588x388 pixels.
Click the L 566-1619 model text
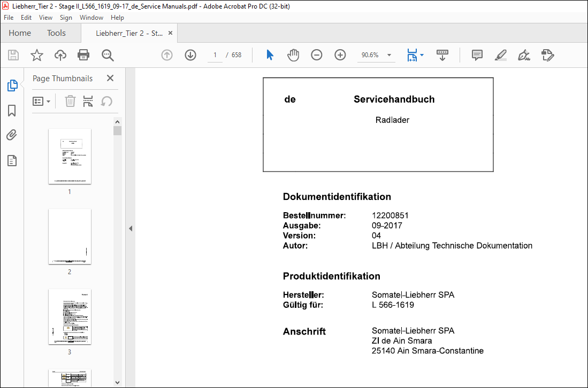click(393, 305)
